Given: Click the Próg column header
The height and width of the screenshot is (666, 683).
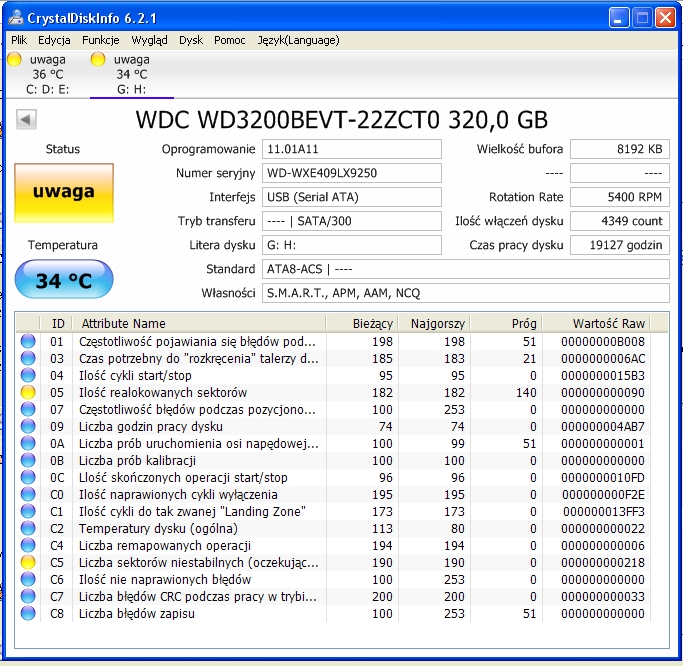Looking at the screenshot, I should point(506,323).
